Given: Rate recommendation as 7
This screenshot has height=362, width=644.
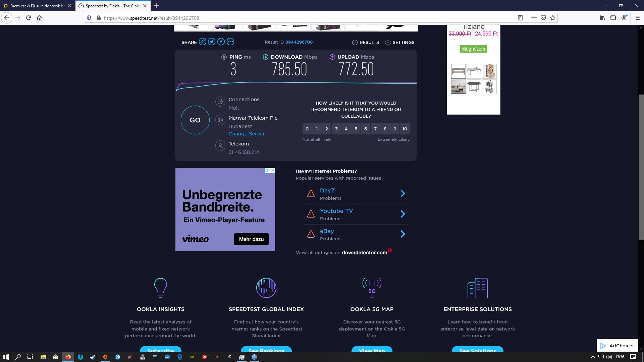Looking at the screenshot, I should (x=375, y=129).
